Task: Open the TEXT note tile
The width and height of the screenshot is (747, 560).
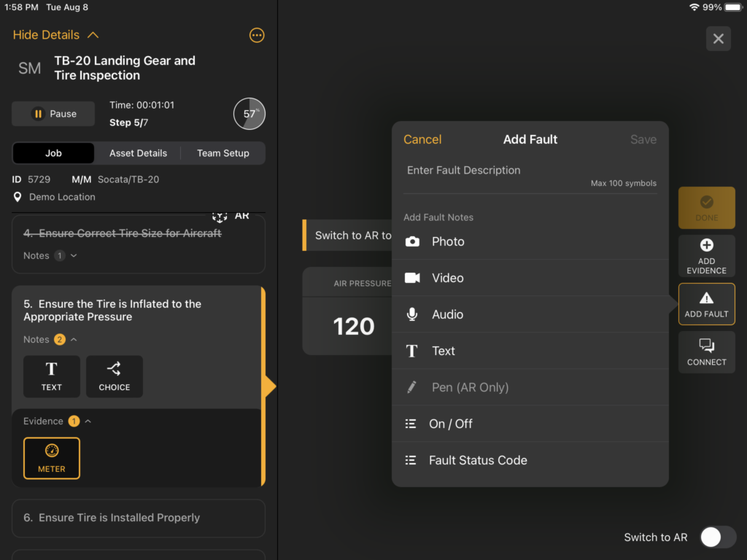Action: [52, 376]
